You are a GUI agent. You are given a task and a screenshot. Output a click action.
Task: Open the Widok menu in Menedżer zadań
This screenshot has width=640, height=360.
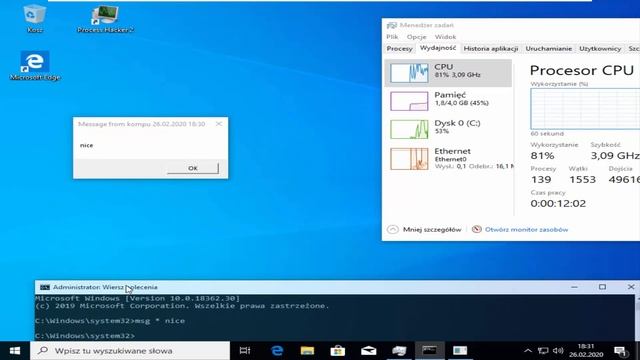445,37
